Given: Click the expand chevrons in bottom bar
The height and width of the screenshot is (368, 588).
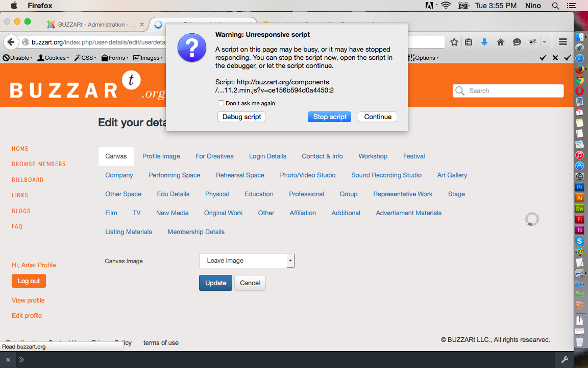Looking at the screenshot, I should pos(21,360).
